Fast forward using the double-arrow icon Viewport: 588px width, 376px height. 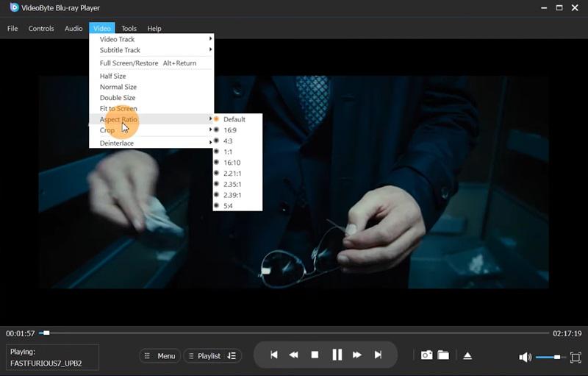pos(356,355)
